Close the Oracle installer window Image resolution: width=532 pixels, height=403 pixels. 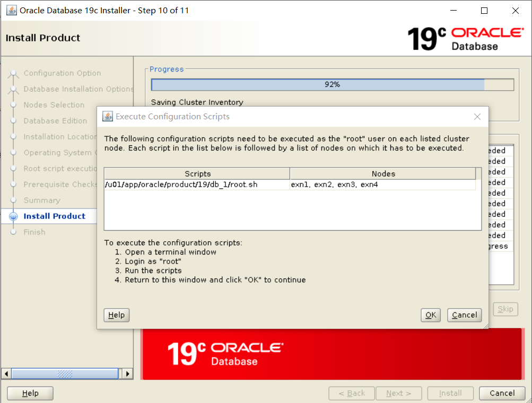point(516,11)
